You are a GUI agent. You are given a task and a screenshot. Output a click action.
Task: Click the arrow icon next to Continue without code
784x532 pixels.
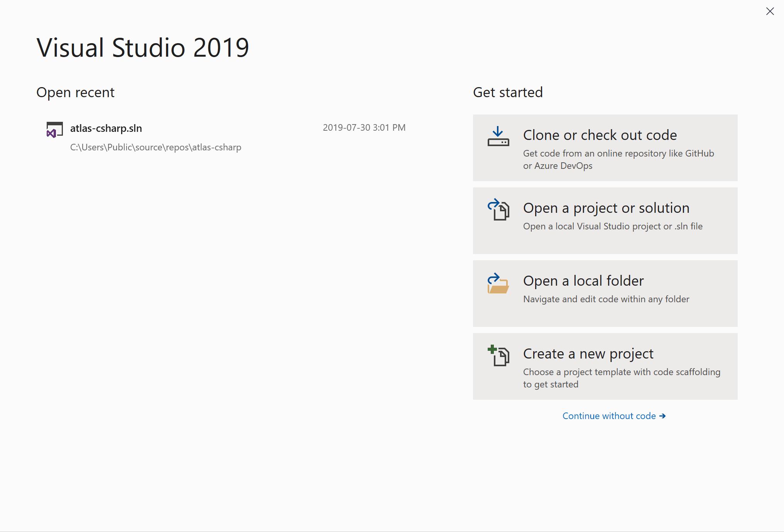tap(662, 416)
